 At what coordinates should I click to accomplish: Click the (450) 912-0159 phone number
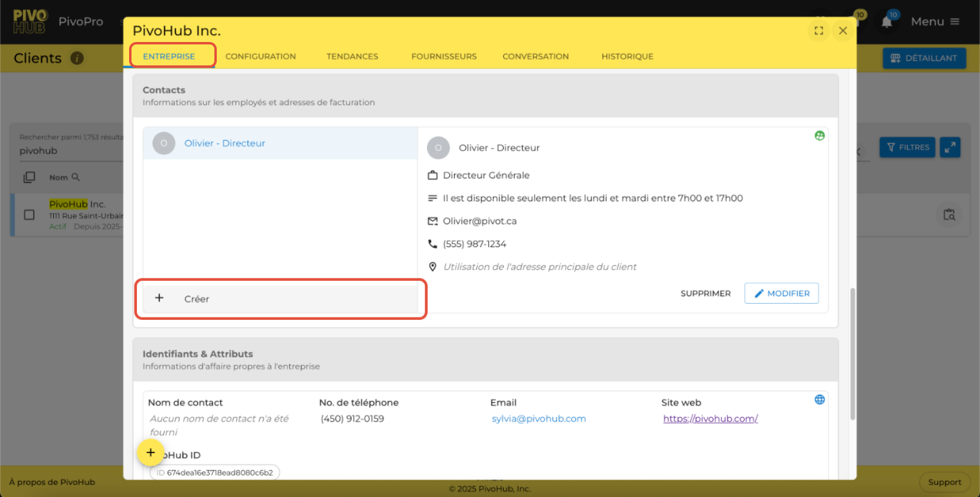point(352,418)
